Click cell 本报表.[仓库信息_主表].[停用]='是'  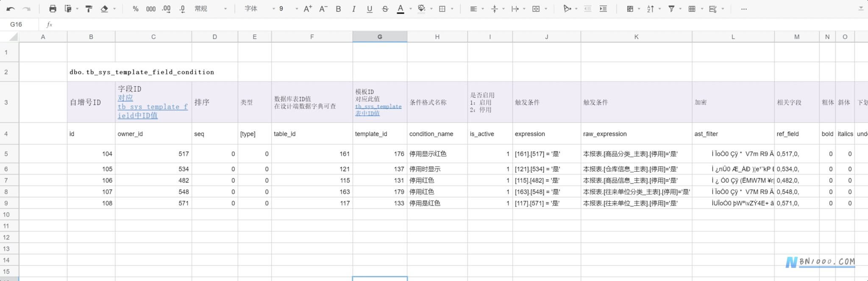pos(636,169)
